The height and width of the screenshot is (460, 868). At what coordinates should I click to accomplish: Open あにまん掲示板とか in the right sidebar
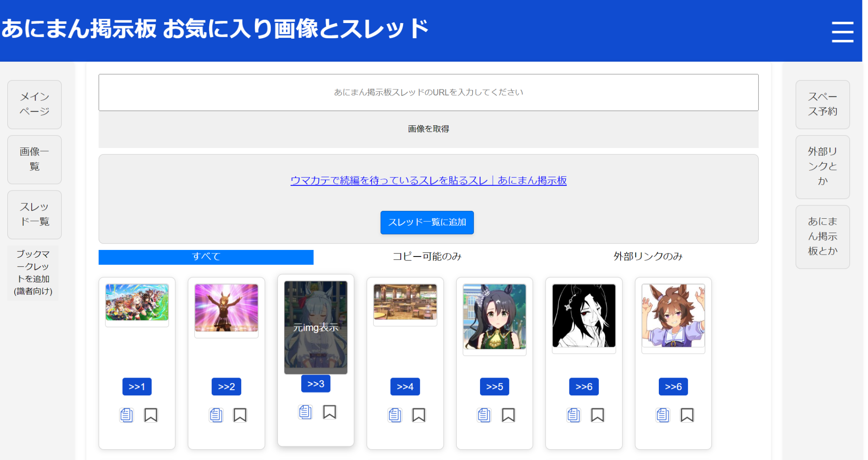822,237
